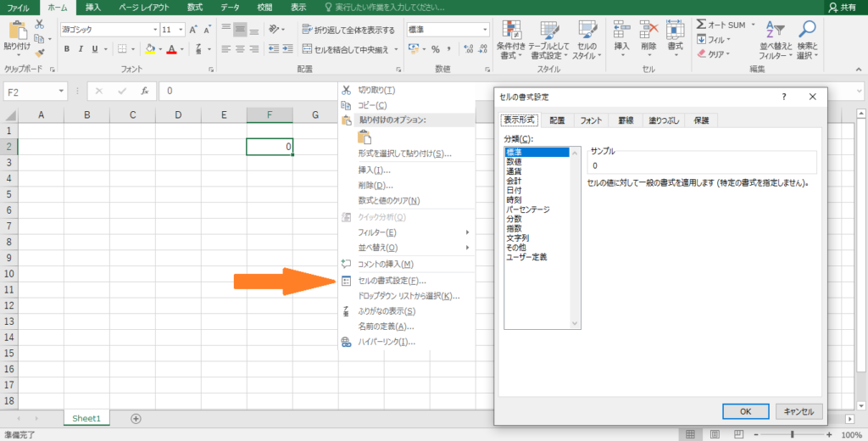Click the align left icon
The height and width of the screenshot is (441, 868).
click(x=225, y=49)
